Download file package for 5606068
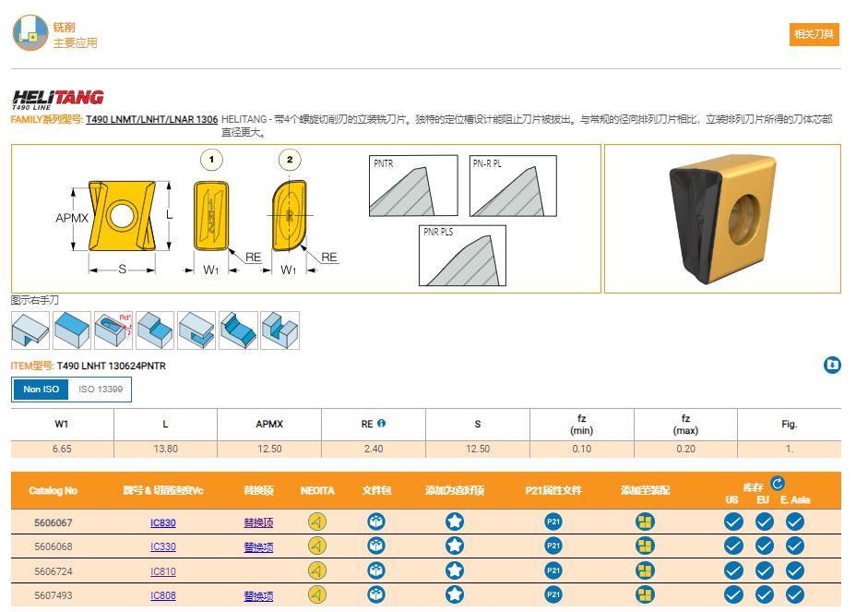This screenshot has width=868, height=612. pos(376,546)
